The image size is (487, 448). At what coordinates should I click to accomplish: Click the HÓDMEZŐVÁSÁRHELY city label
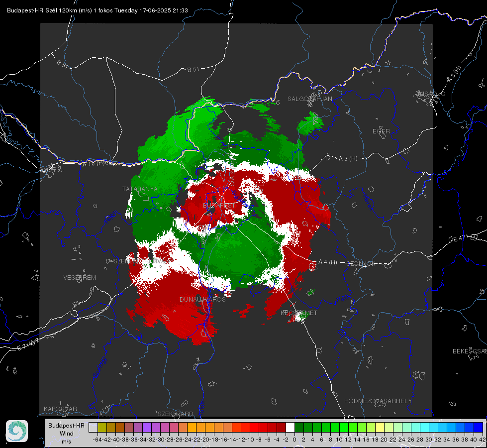click(x=378, y=401)
